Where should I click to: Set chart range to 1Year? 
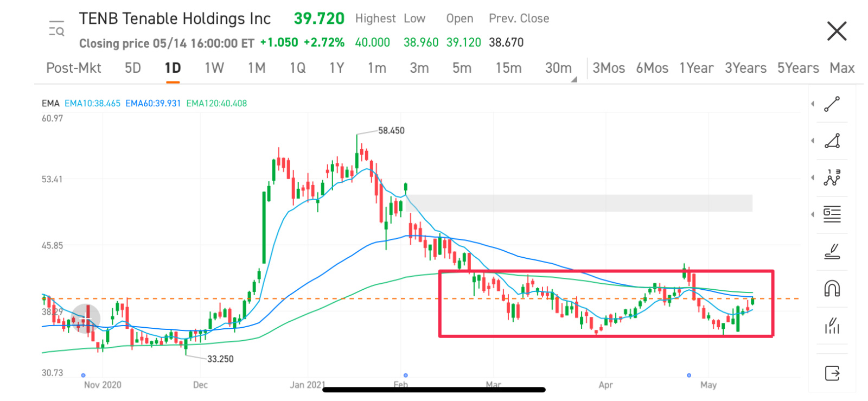coord(697,68)
